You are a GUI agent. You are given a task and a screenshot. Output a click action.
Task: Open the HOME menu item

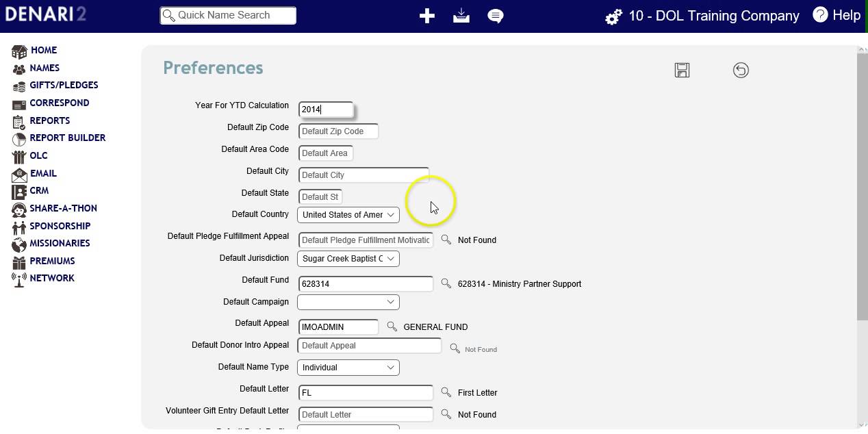coord(44,50)
